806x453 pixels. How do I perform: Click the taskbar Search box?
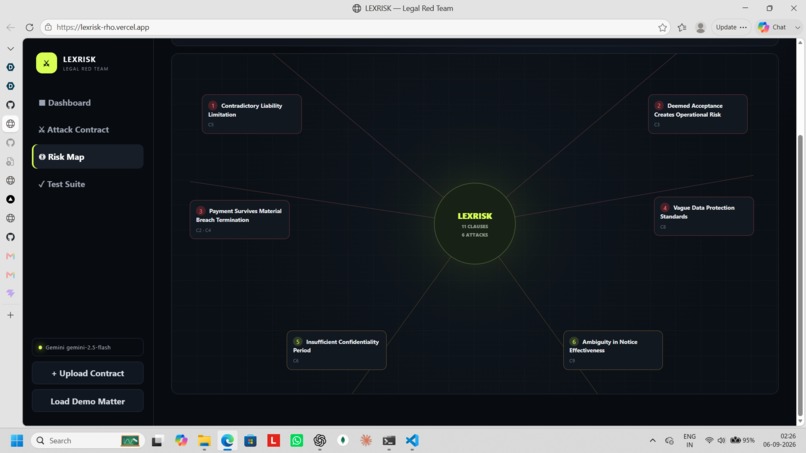(x=86, y=441)
